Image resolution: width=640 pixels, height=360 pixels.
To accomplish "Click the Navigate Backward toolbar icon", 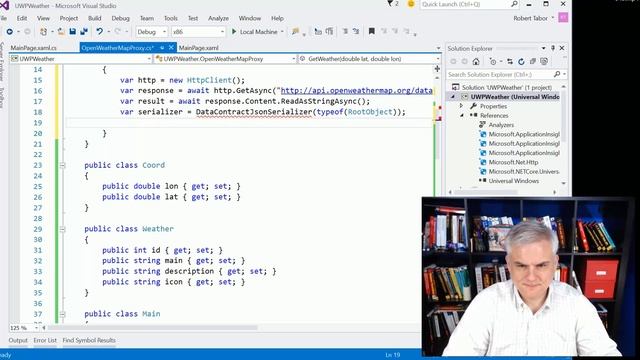I will tap(9, 31).
